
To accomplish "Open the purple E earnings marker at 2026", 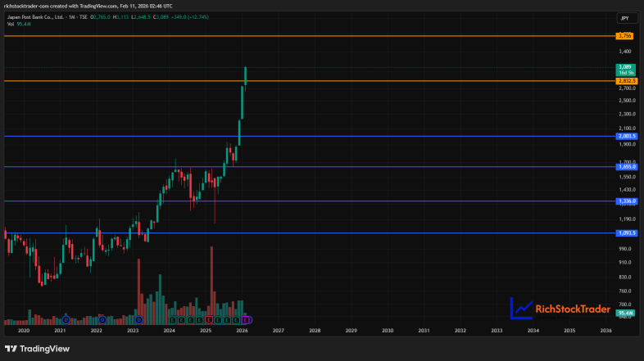I will (245, 319).
